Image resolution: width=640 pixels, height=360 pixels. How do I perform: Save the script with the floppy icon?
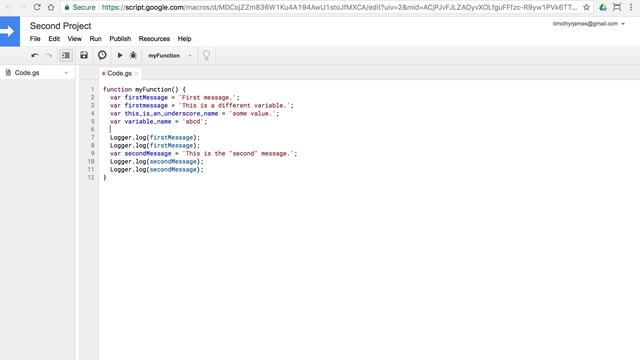click(84, 55)
